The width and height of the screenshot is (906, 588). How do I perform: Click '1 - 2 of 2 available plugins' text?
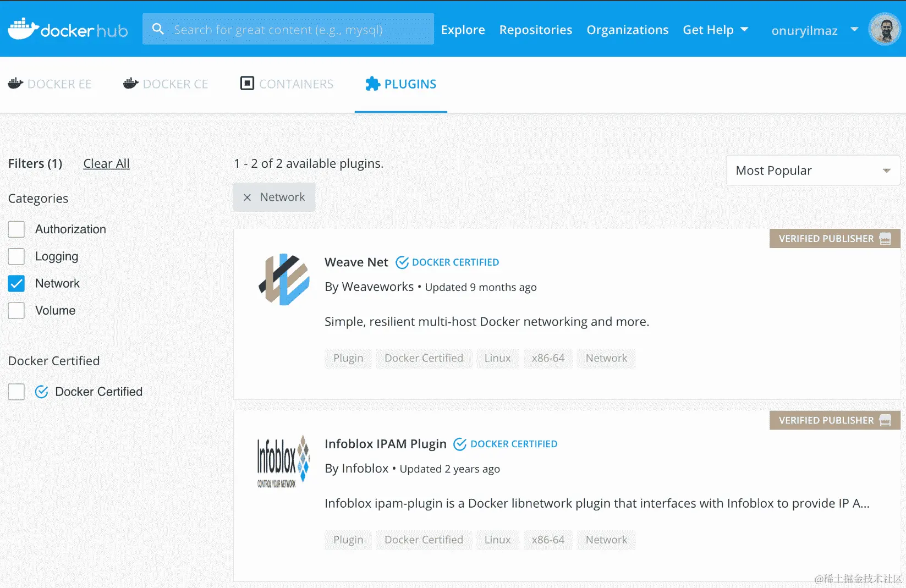(309, 163)
